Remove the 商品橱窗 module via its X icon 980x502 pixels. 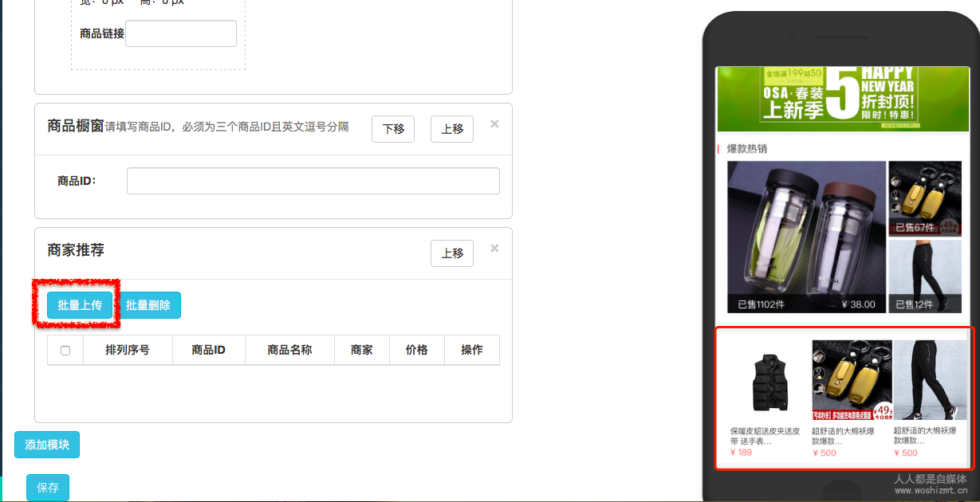(x=494, y=124)
